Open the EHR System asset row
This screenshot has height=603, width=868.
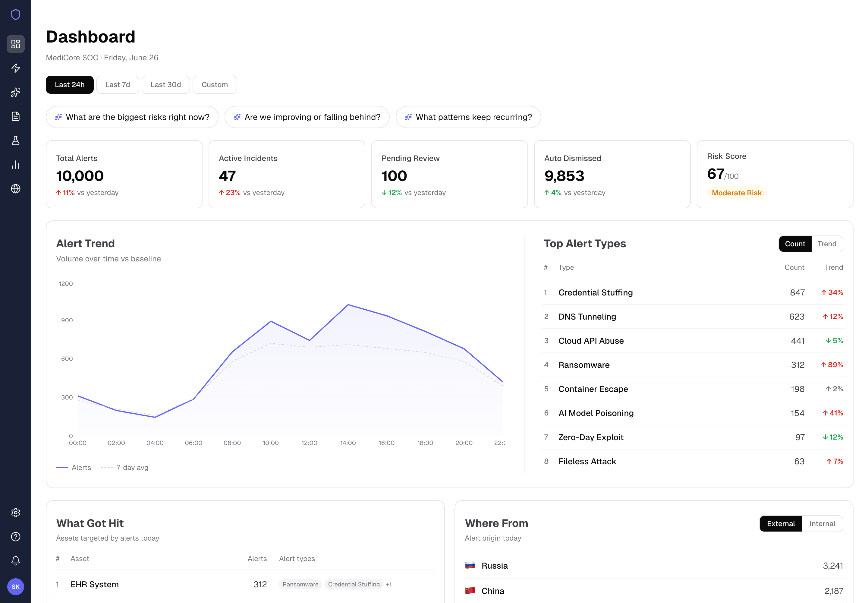245,584
